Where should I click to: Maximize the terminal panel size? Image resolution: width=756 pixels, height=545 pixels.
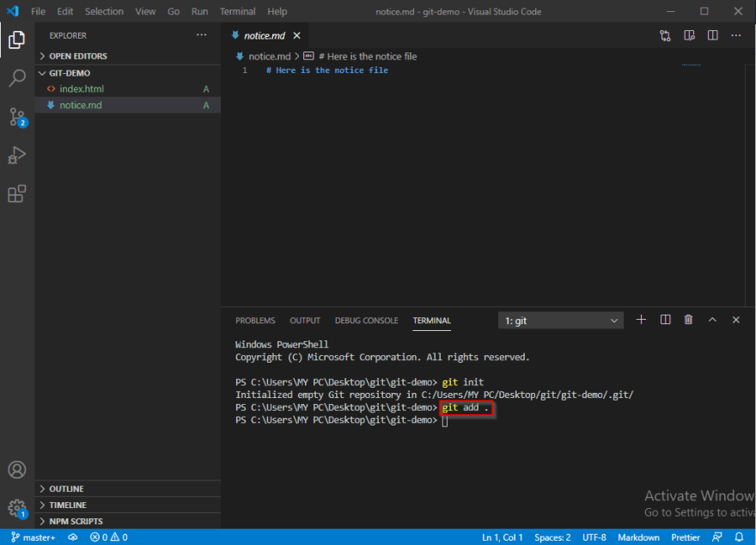(712, 320)
